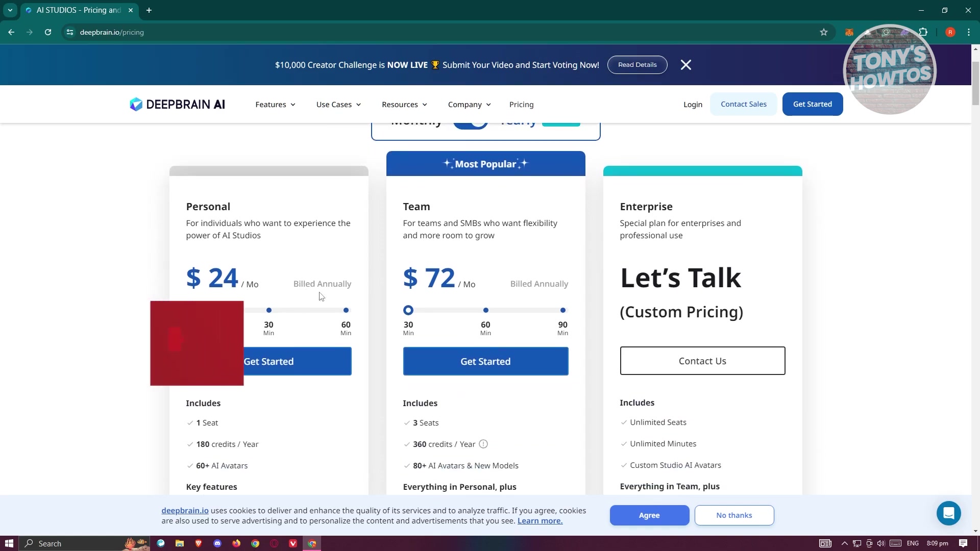Expand the Use Cases menu
Screen dimensions: 980x551
[338, 105]
